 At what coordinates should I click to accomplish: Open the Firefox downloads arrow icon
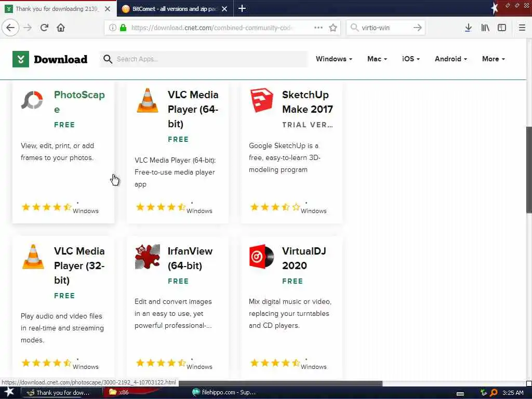point(468,28)
